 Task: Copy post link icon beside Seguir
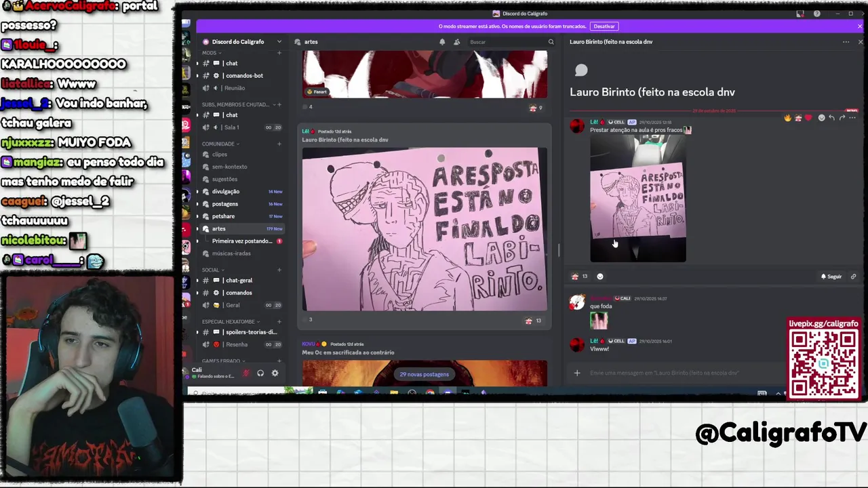tap(853, 277)
